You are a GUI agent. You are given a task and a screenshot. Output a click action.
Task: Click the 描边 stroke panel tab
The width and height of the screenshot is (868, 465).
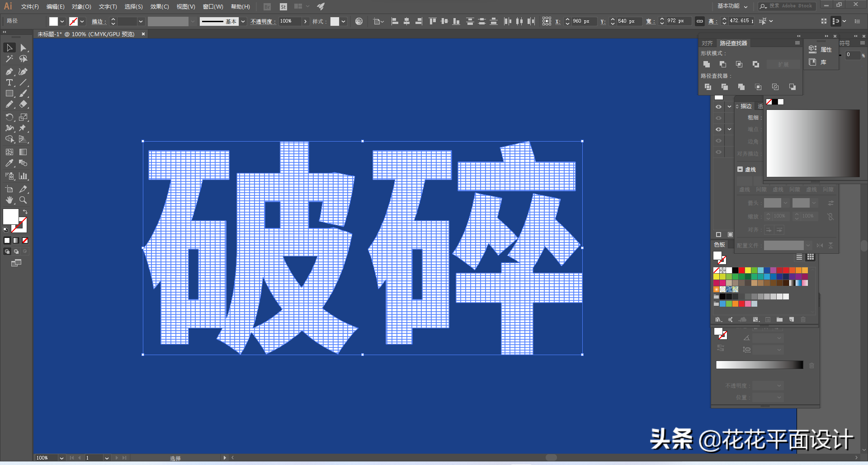[746, 106]
